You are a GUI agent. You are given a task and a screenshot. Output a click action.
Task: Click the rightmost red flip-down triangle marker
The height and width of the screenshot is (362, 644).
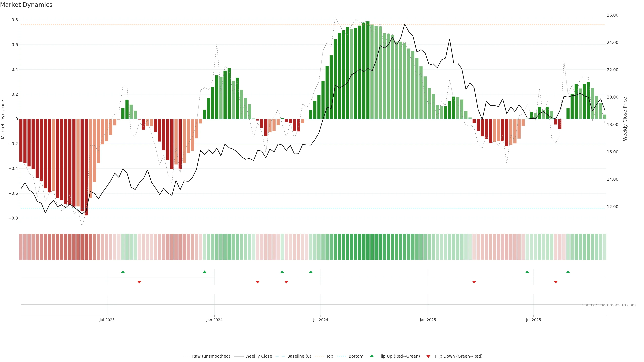(556, 282)
